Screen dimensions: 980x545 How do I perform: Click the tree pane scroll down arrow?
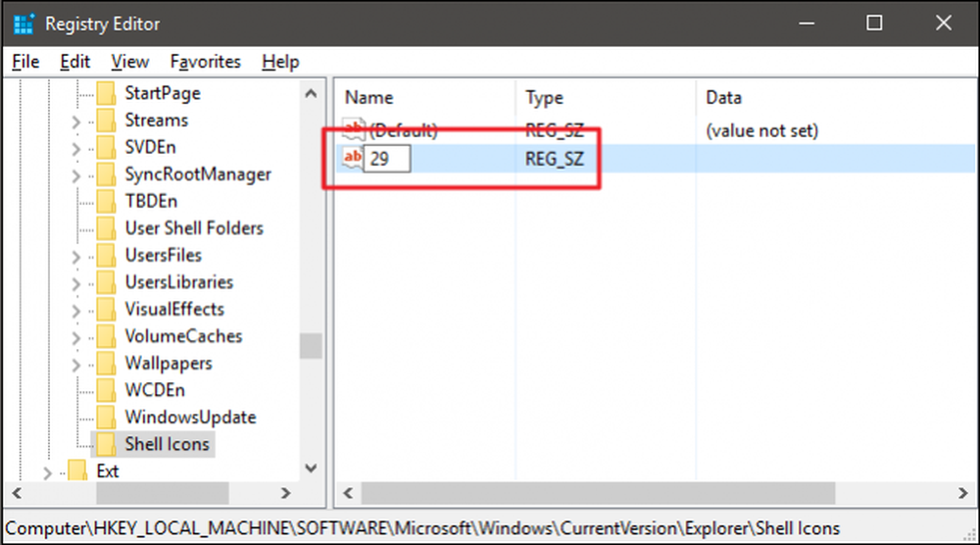pos(311,469)
